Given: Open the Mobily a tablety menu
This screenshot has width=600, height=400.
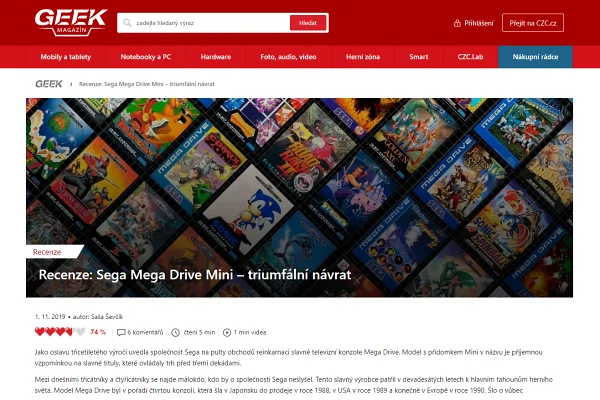Looking at the screenshot, I should point(66,57).
